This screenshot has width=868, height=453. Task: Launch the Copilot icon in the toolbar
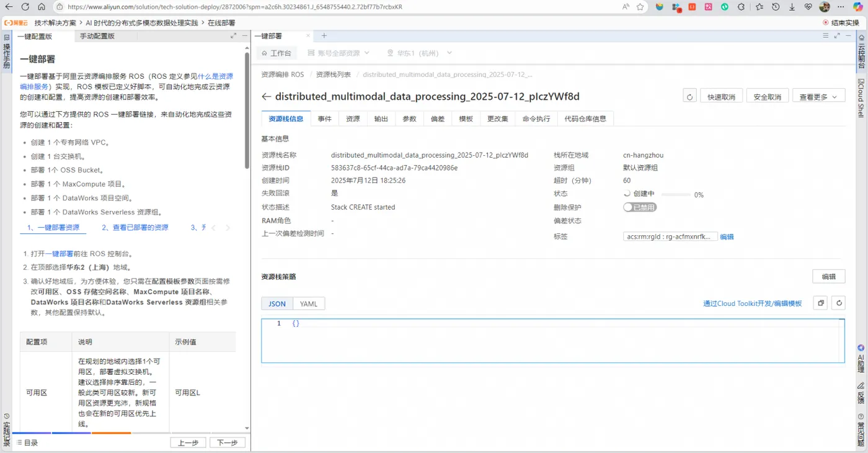coord(858,7)
